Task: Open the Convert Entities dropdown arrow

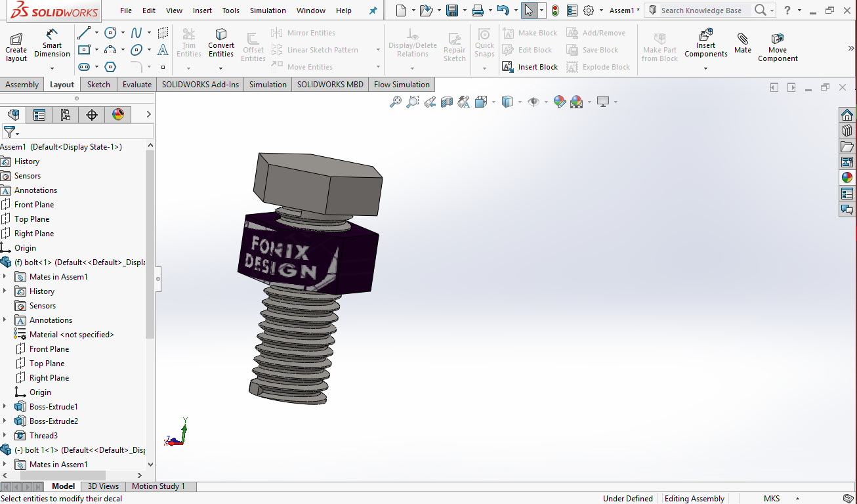Action: [x=221, y=68]
